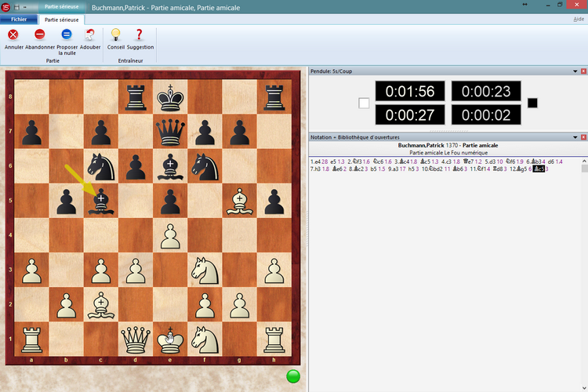Click the Annuler (cancel) icon

(x=13, y=34)
